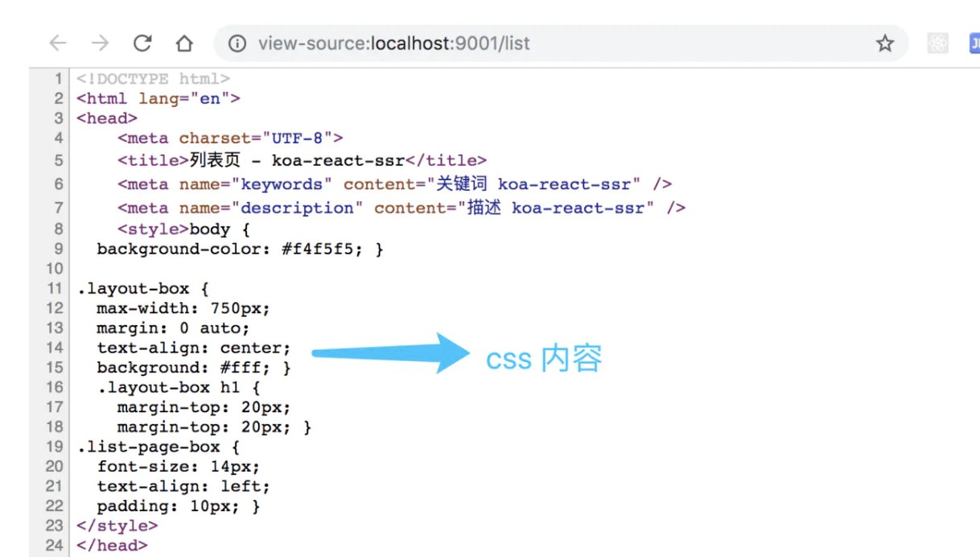Click the title text on line 5

pyautogui.click(x=297, y=160)
